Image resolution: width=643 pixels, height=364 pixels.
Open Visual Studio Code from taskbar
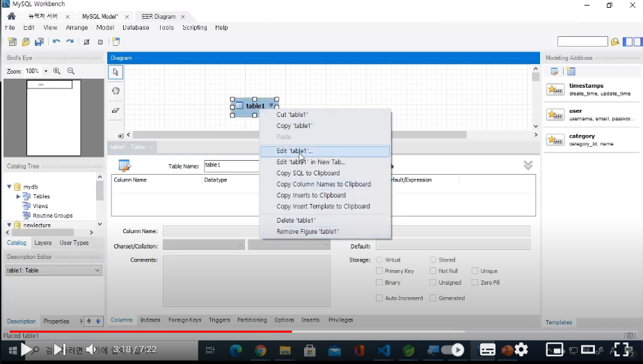pyautogui.click(x=384, y=351)
